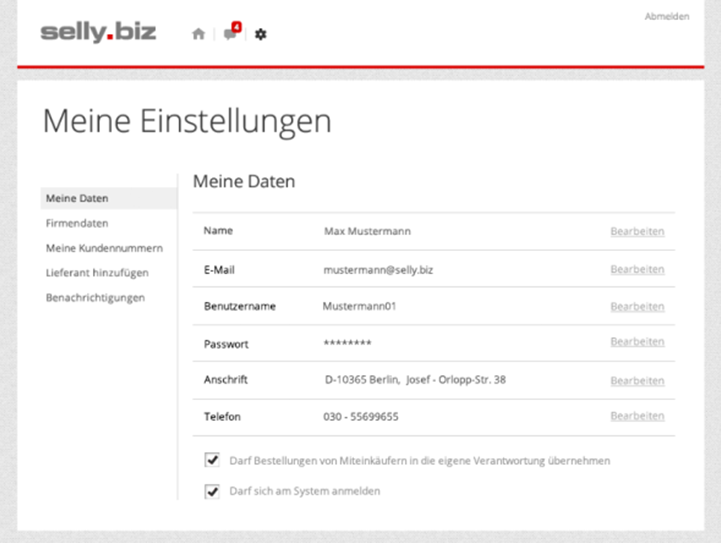Open Benachrichtigungen settings section
The height and width of the screenshot is (543, 721).
95,297
